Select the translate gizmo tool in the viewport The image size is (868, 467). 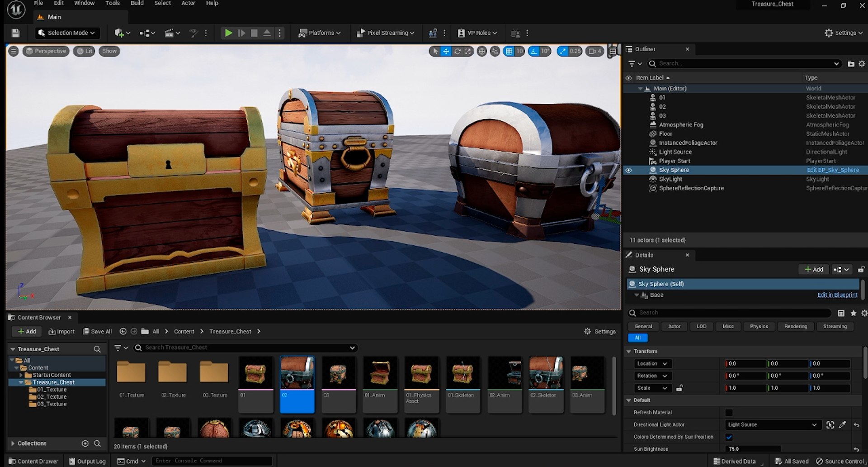click(x=446, y=51)
